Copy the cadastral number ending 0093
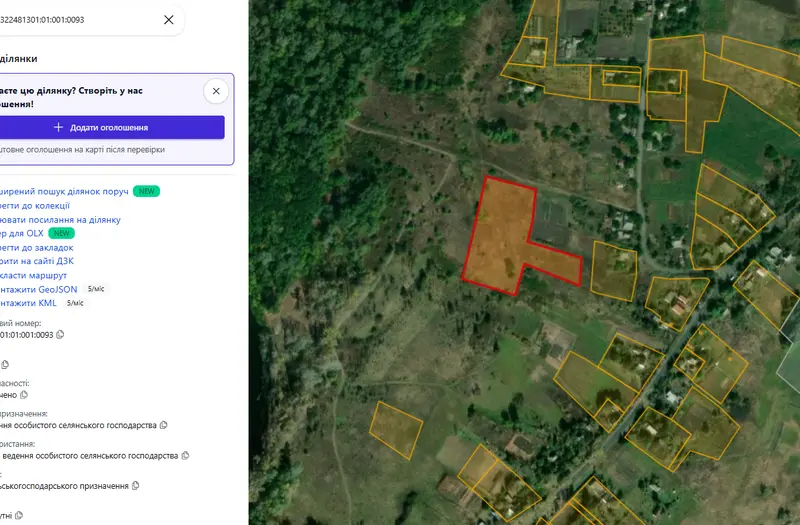Screen dimensions: 800x525 [60, 335]
